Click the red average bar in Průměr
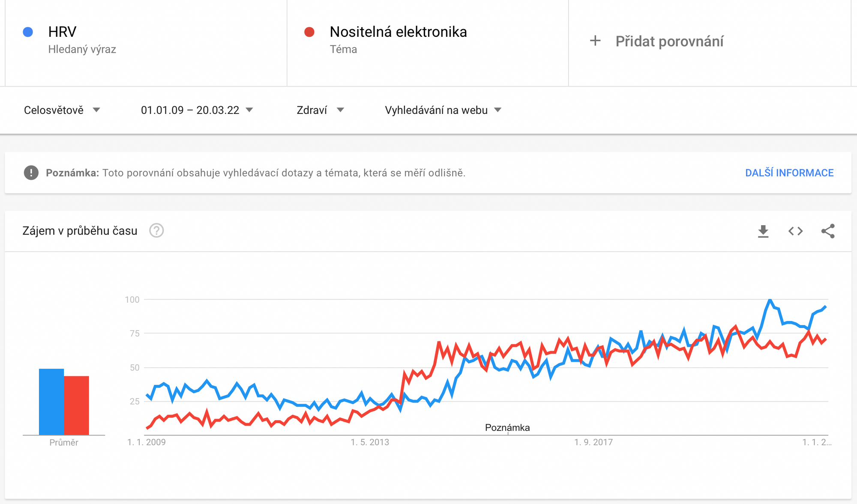Screen dimensions: 857x504 [x=77, y=406]
